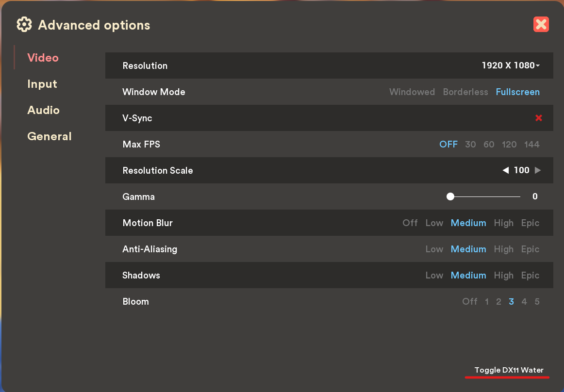564x392 pixels.
Task: Turn Motion Blur Off
Action: click(x=410, y=223)
